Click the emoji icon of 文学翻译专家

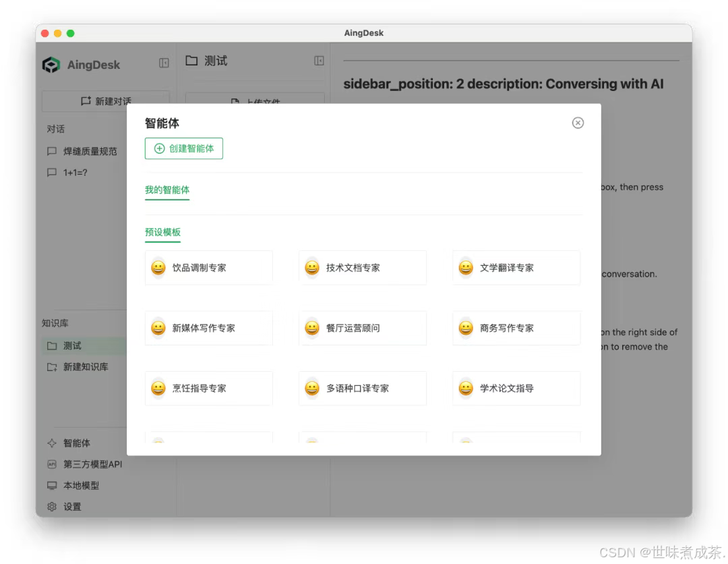tap(466, 268)
